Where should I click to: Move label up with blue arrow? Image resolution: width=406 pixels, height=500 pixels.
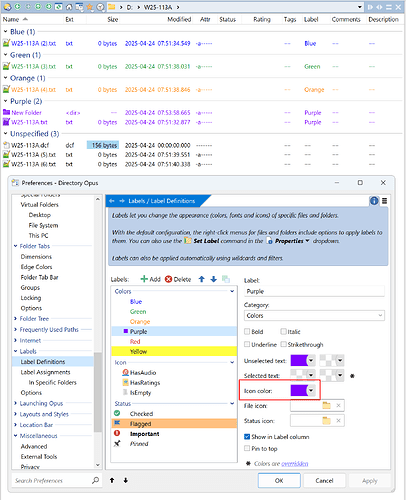click(202, 279)
